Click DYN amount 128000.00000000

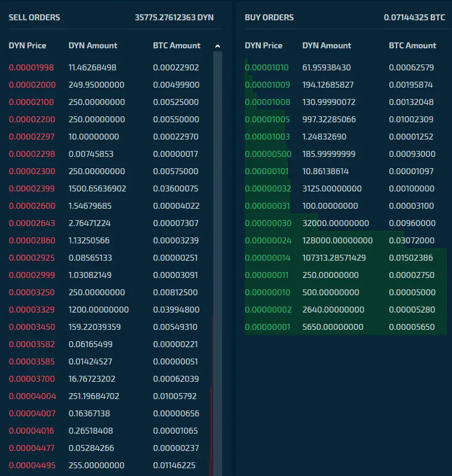pyautogui.click(x=337, y=240)
